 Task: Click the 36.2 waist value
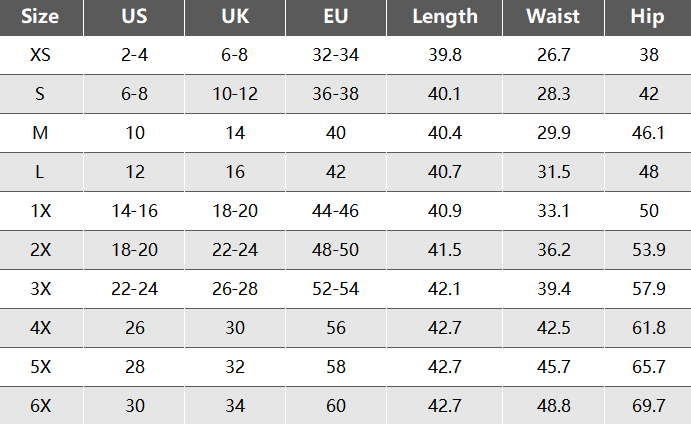coord(554,250)
